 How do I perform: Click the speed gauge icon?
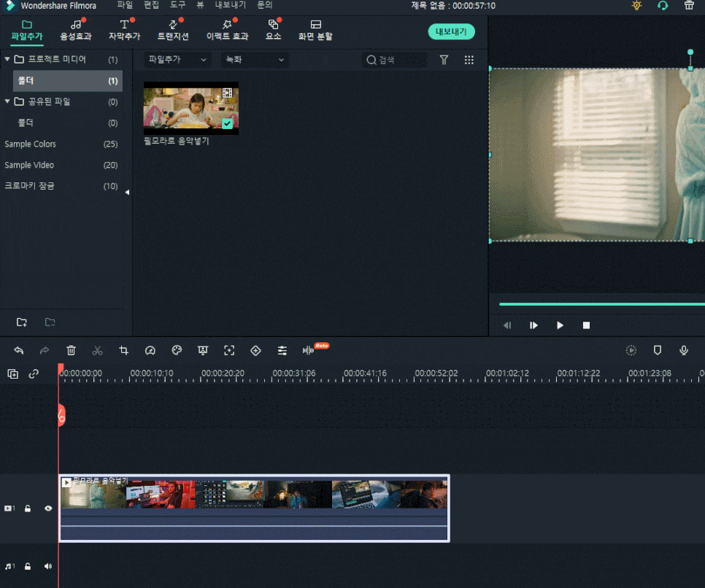click(150, 351)
